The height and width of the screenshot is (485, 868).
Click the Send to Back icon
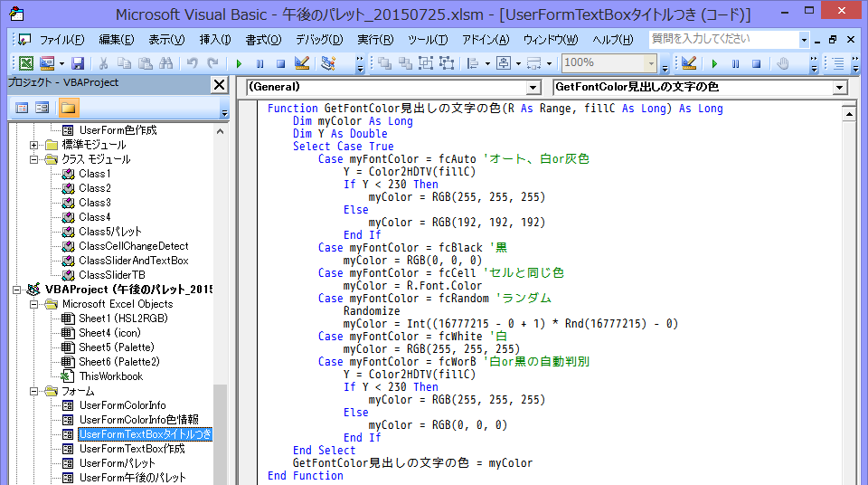(x=405, y=63)
